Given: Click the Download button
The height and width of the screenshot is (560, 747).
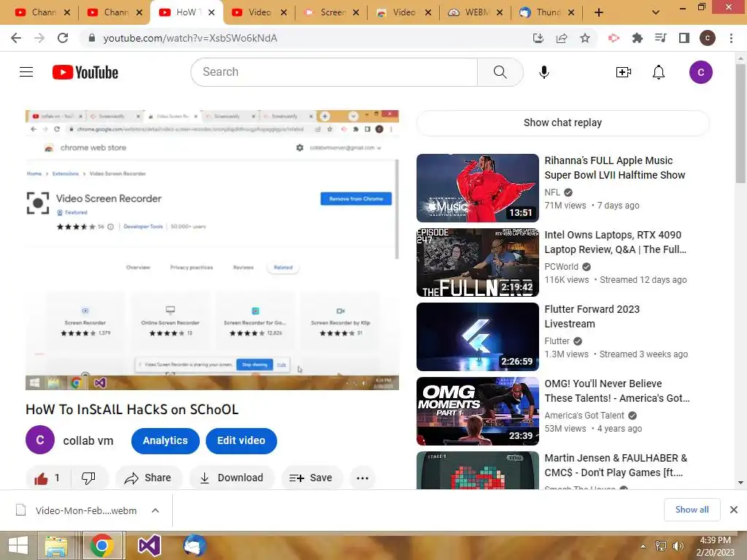Looking at the screenshot, I should (231, 478).
